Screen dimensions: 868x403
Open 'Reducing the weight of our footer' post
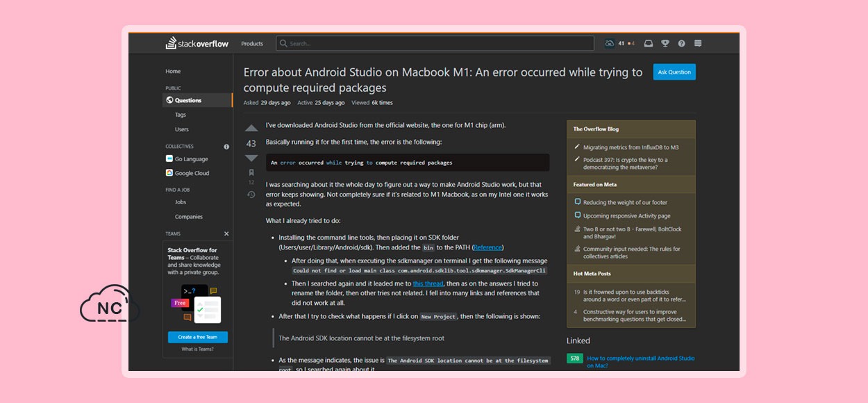(625, 202)
